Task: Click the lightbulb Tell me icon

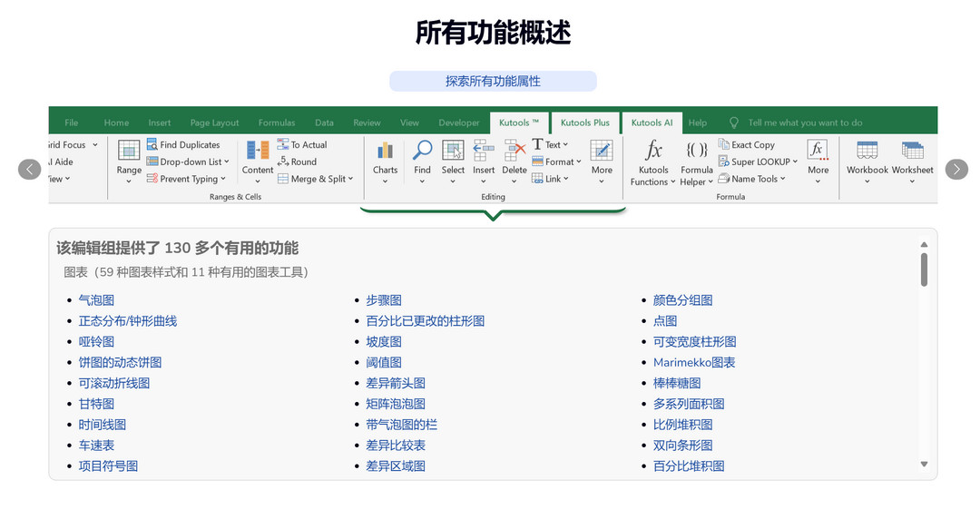Action: pyautogui.click(x=734, y=122)
